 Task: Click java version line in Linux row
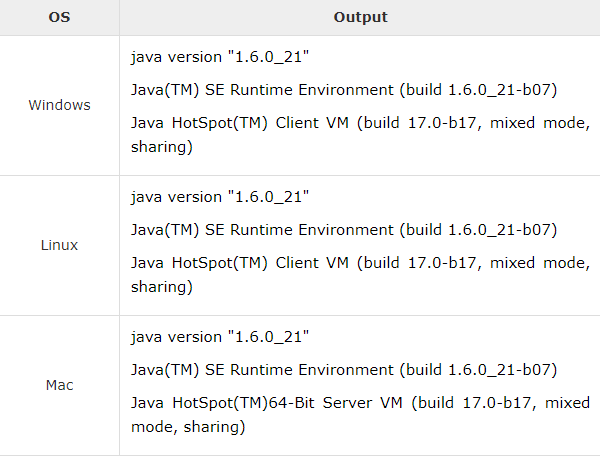(220, 197)
